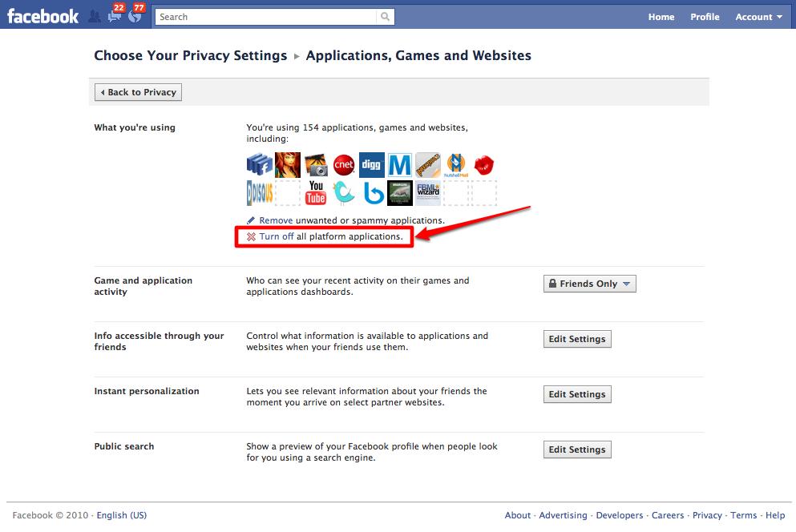Screen dimensions: 796x532
Task: Open the orange graffiti notepad app icon
Action: (428, 165)
